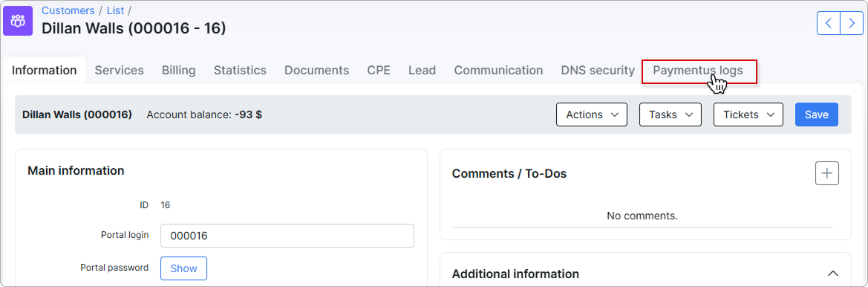Switch to the Services tab

point(119,71)
